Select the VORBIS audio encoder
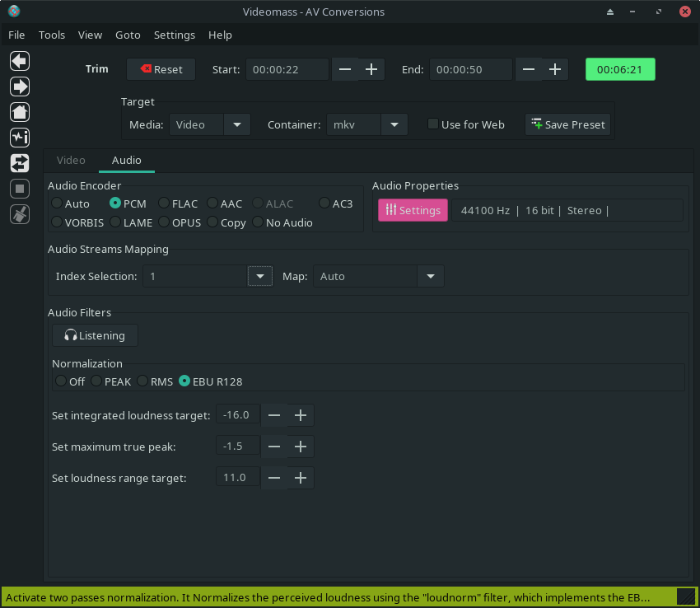Viewport: 700px width, 608px height. tap(77, 222)
